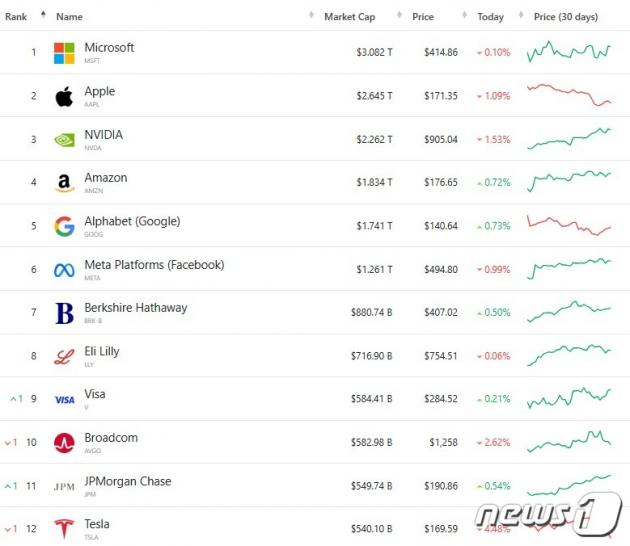This screenshot has width=630, height=546.
Task: Click the Berkshire Hathaway B logo
Action: [64, 313]
